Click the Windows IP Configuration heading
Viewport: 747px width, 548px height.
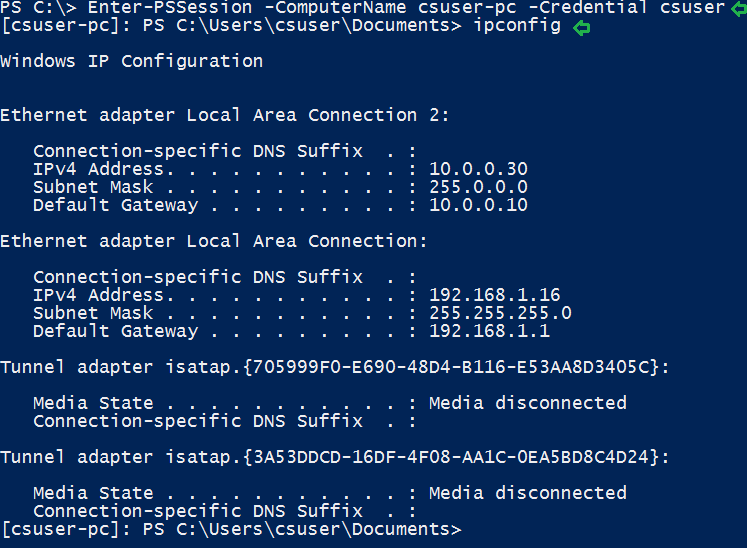pyautogui.click(x=131, y=62)
